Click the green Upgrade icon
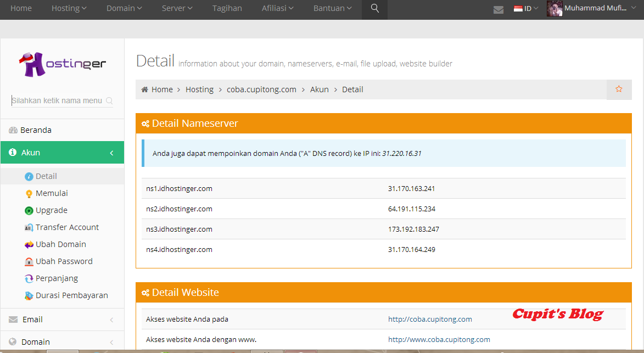 [x=29, y=211]
